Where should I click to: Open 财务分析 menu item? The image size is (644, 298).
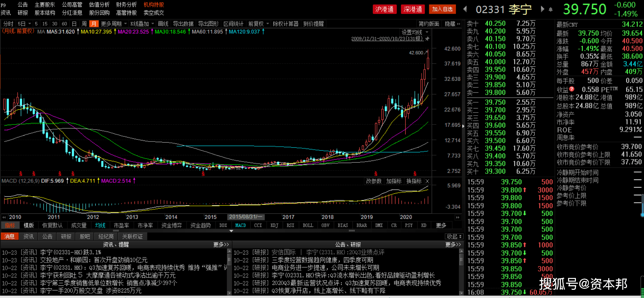[126, 4]
